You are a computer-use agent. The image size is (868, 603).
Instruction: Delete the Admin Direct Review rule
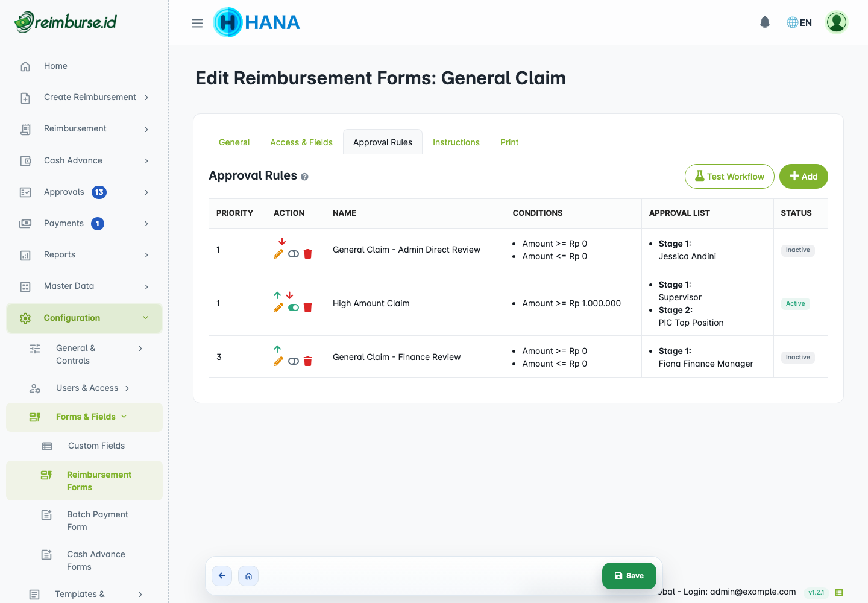308,254
